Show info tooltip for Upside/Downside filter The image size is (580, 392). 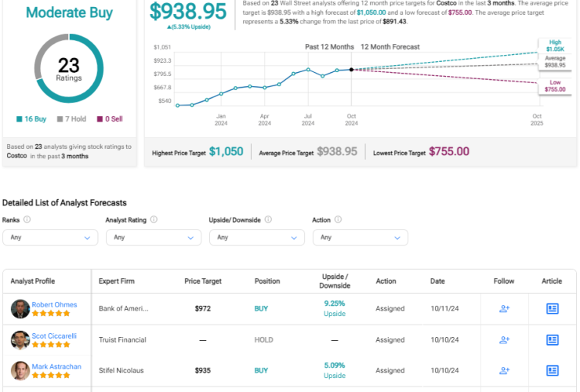[x=268, y=220]
